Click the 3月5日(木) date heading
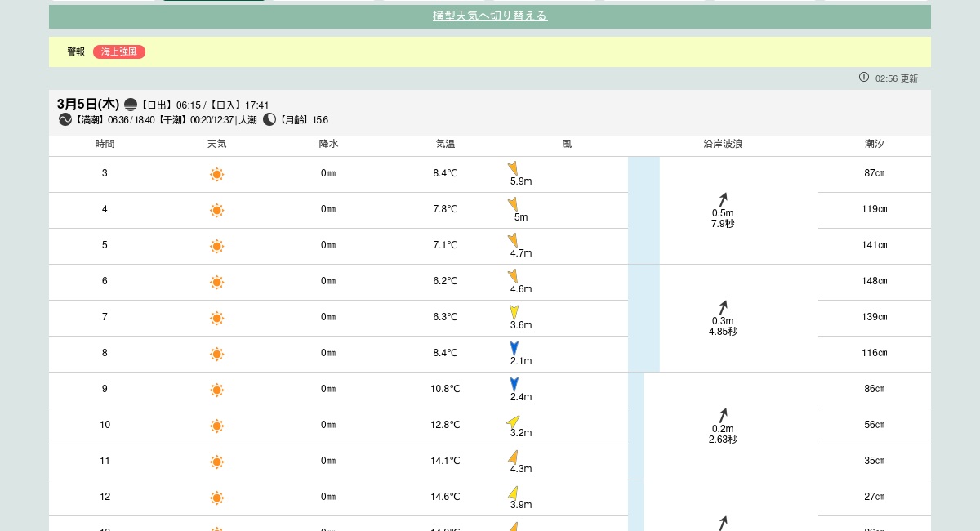Viewport: 980px width, 531px height. click(88, 105)
